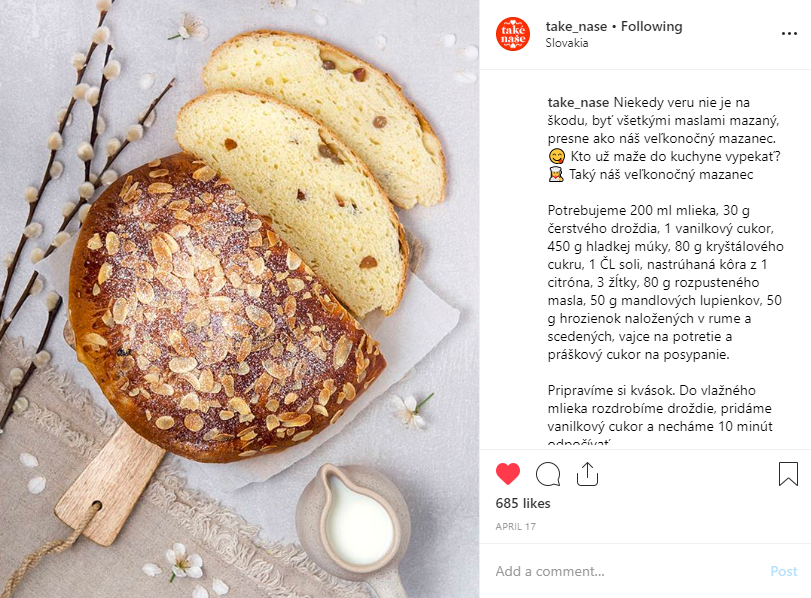Open comments with the speech bubble icon
Viewport: 811px width, 598px height.
[x=548, y=474]
